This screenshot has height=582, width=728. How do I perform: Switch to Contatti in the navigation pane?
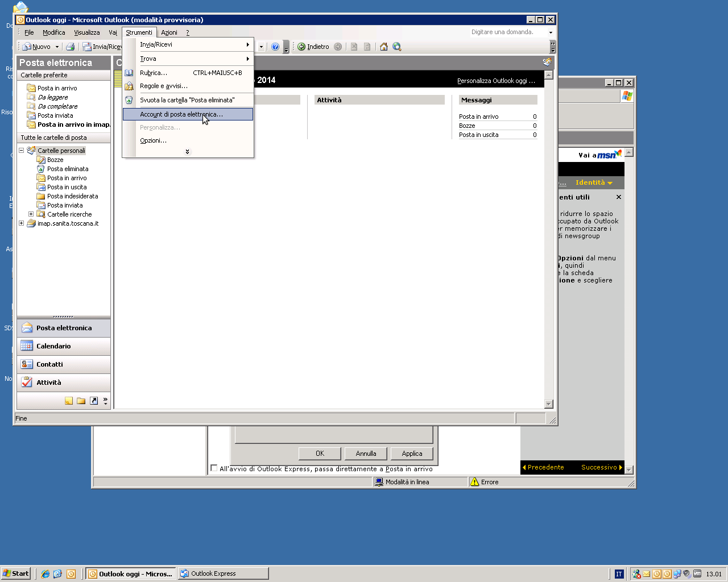[x=64, y=364]
